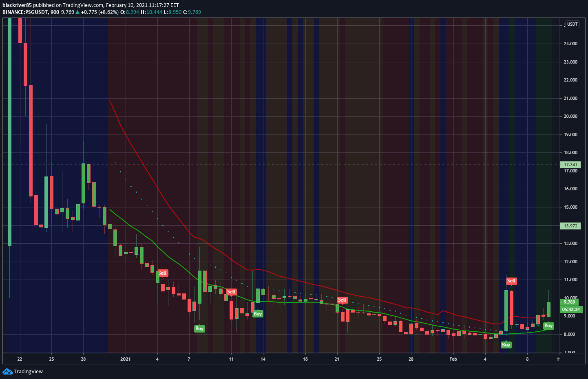Click the 05:42:34 countdown timer label
Screen dimensions: 588x379
coord(571,309)
